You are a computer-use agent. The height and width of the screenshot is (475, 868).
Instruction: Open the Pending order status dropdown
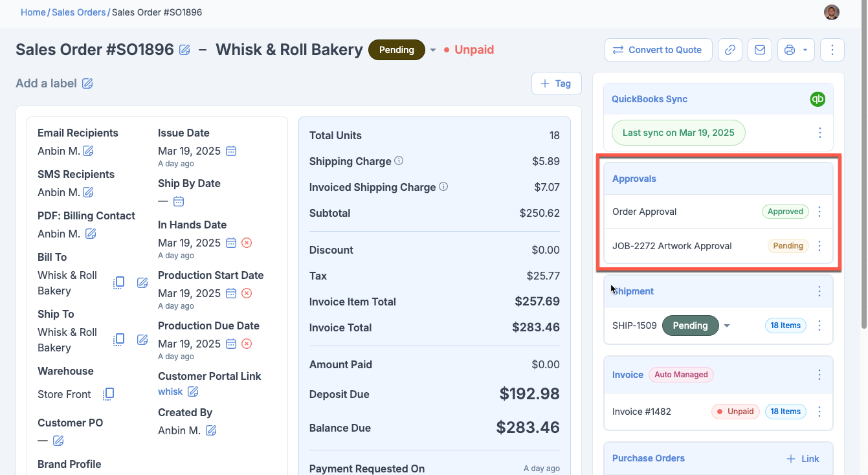click(x=433, y=50)
